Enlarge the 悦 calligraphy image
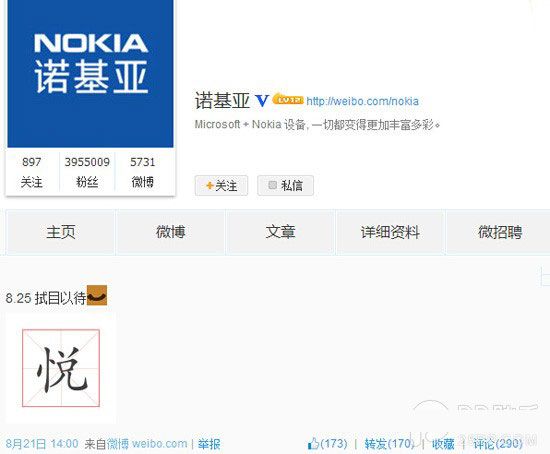550x454 pixels. click(x=61, y=368)
